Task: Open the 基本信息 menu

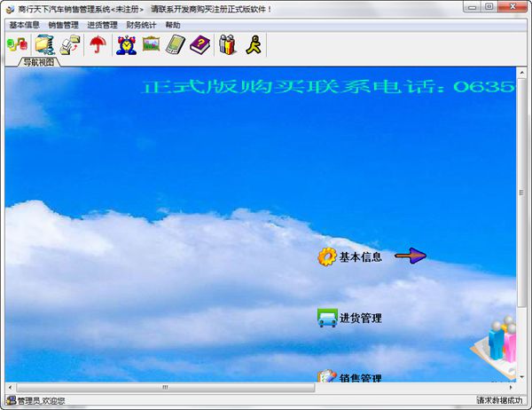Action: click(x=24, y=25)
